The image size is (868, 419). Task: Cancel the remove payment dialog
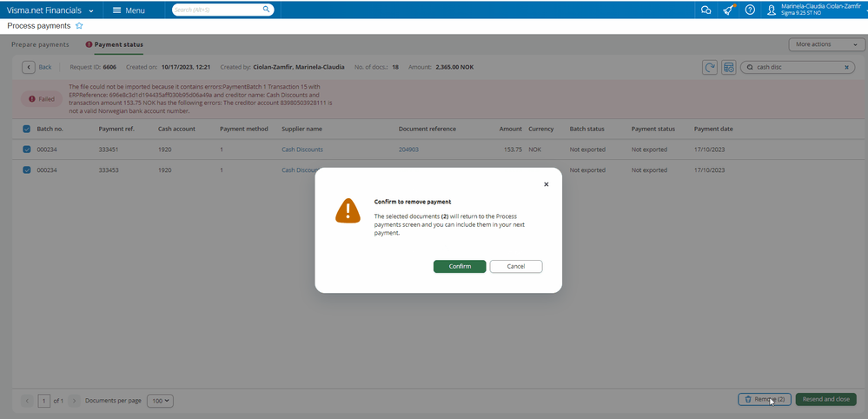(x=516, y=266)
